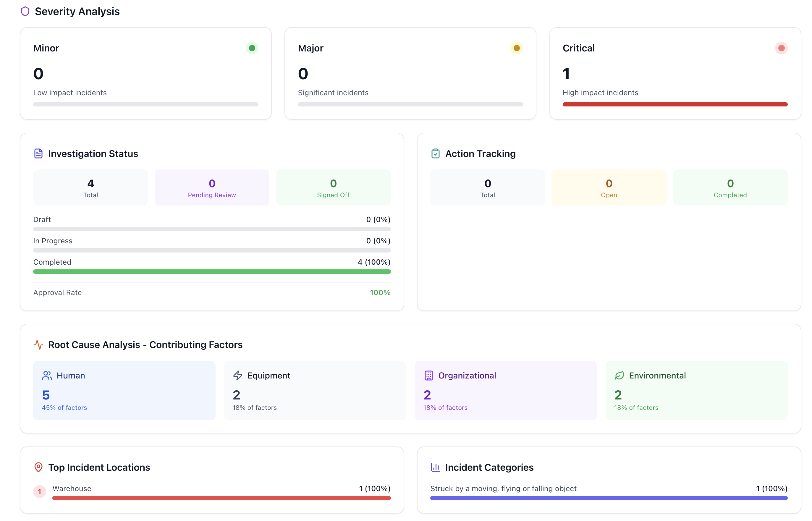Viewport: 812px width, 521px height.
Task: Click the lightning icon on the Equipment card
Action: point(237,375)
